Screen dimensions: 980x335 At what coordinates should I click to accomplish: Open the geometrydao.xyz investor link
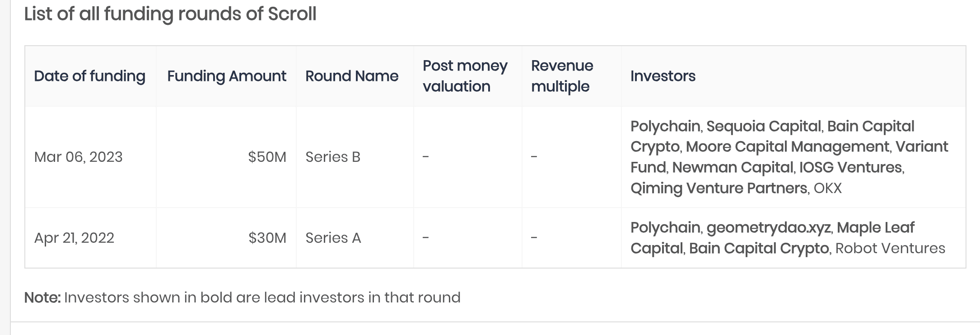[x=768, y=227]
